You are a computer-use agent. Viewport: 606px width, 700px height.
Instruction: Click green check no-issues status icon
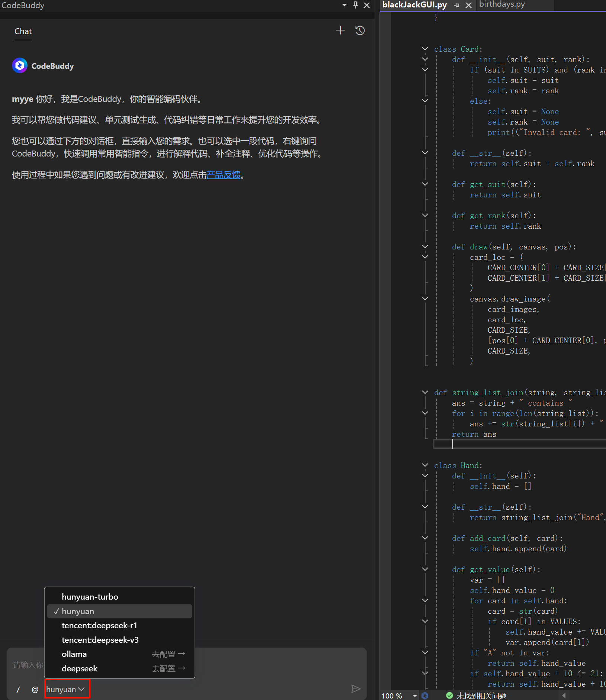pyautogui.click(x=449, y=696)
